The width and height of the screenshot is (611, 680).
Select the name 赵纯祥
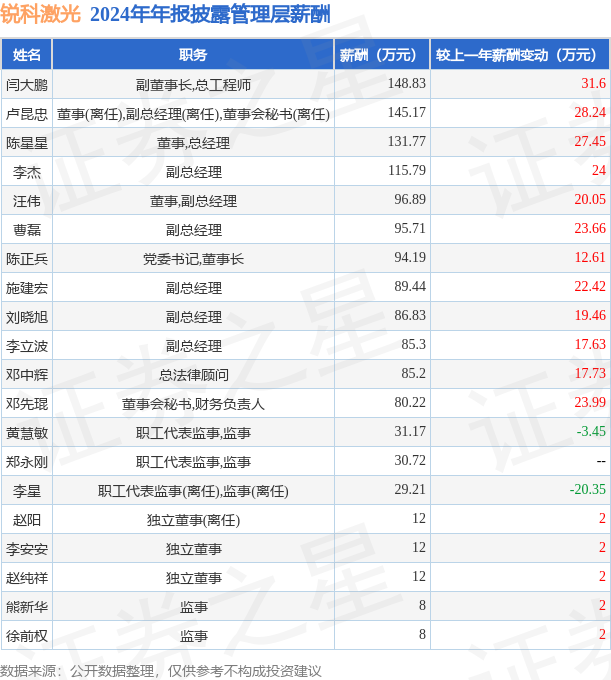26,579
